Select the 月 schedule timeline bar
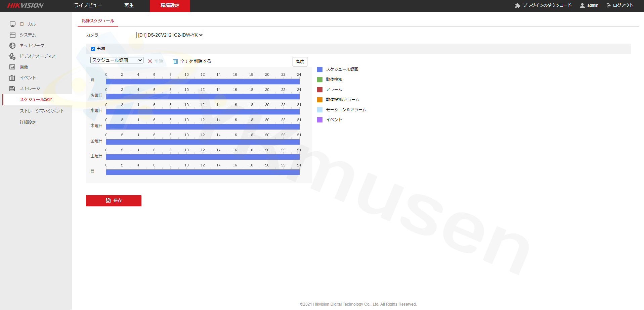 (x=203, y=82)
